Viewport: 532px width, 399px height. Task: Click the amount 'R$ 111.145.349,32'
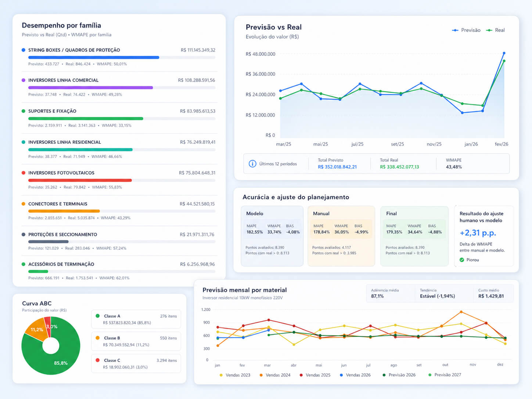tap(198, 50)
